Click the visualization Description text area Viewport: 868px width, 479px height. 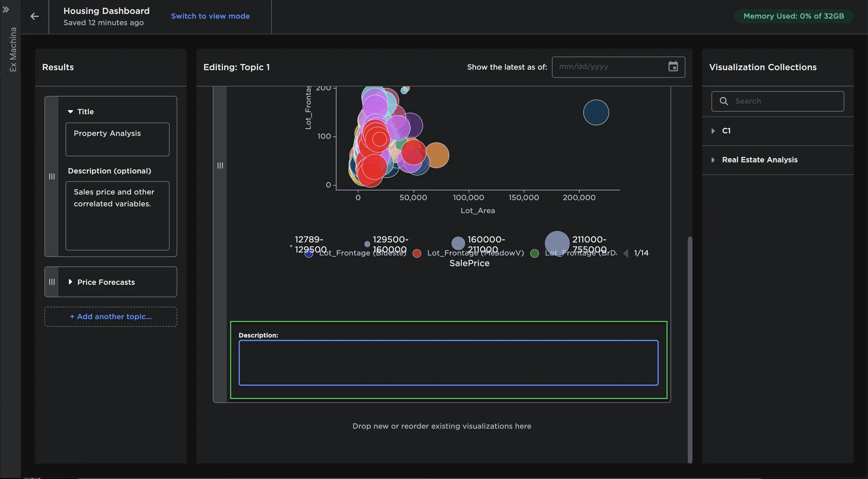pyautogui.click(x=448, y=363)
